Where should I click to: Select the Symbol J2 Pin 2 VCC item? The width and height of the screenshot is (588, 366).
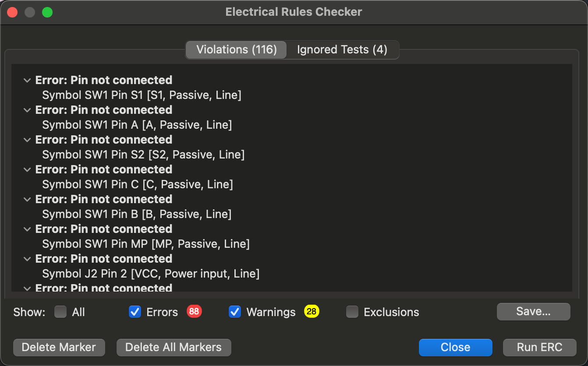[x=151, y=274]
